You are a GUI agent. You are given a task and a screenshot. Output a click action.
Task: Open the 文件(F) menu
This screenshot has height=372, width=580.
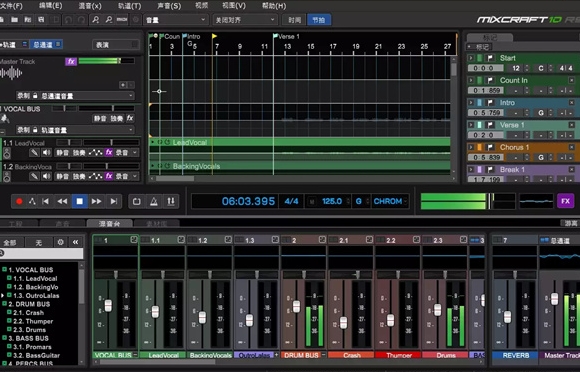point(11,6)
